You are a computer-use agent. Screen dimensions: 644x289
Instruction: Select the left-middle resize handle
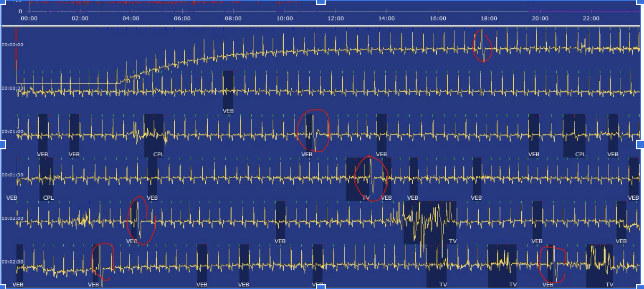click(x=2, y=144)
